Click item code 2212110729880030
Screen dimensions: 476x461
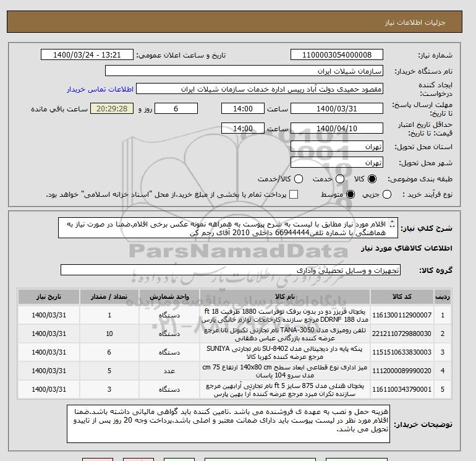click(x=402, y=334)
